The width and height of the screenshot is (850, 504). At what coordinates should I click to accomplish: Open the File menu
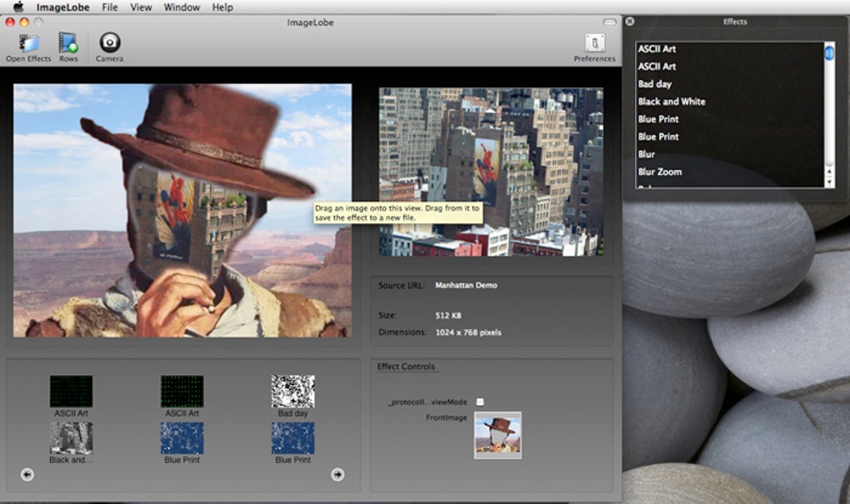[x=109, y=7]
